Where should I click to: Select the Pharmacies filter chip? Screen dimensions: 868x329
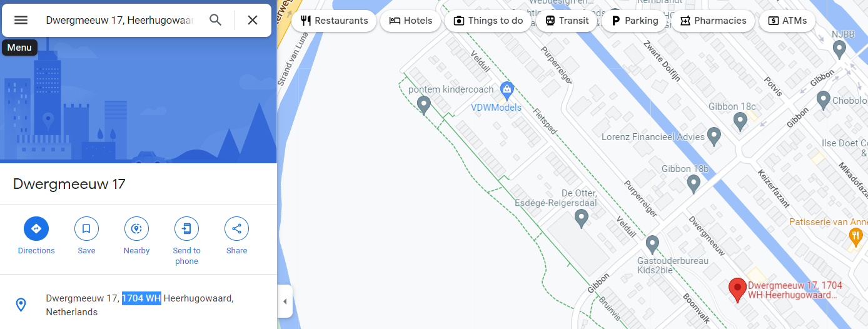[x=713, y=21]
